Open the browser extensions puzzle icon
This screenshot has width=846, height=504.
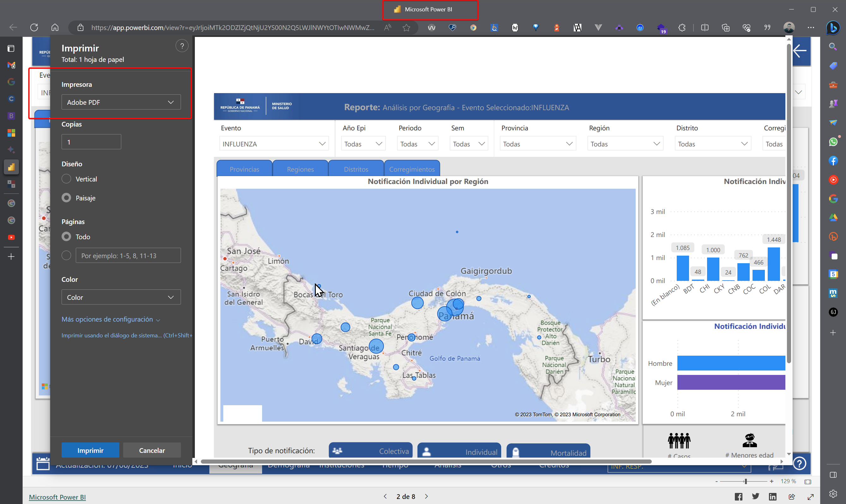[682, 27]
